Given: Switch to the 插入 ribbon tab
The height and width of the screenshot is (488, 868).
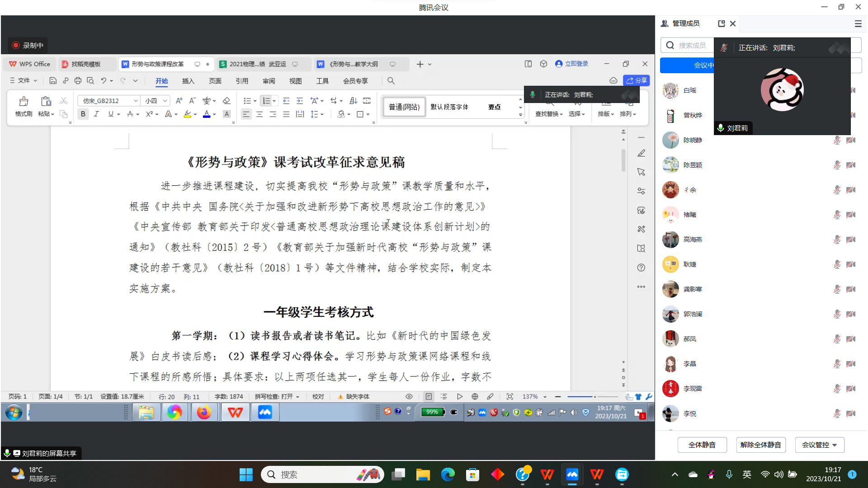Looking at the screenshot, I should [x=188, y=81].
